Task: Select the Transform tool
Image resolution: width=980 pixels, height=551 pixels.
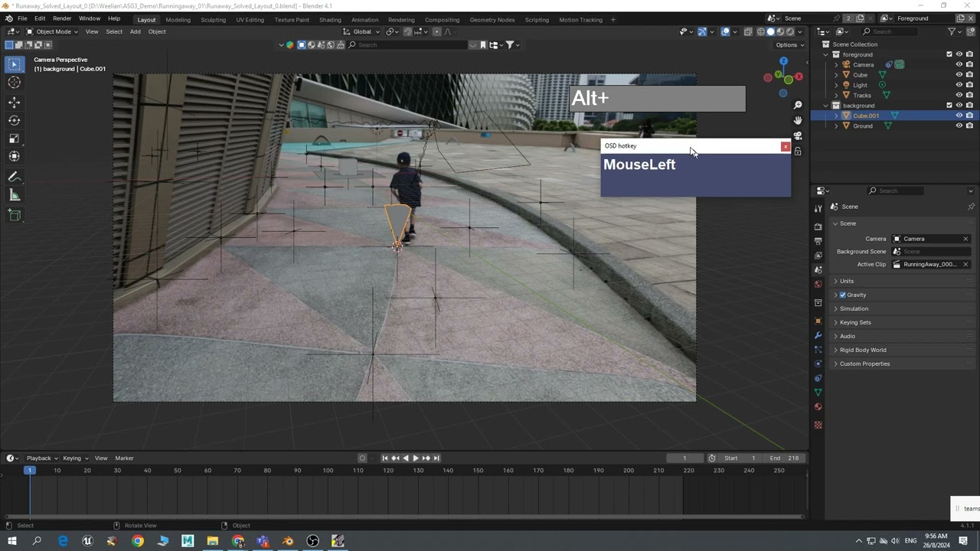Action: tap(14, 156)
